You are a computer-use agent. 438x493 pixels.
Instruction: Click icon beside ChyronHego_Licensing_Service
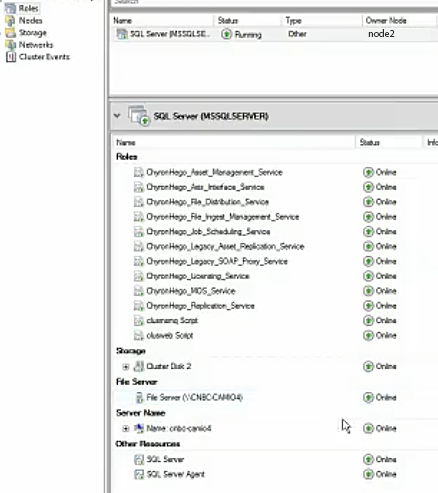[x=139, y=276]
